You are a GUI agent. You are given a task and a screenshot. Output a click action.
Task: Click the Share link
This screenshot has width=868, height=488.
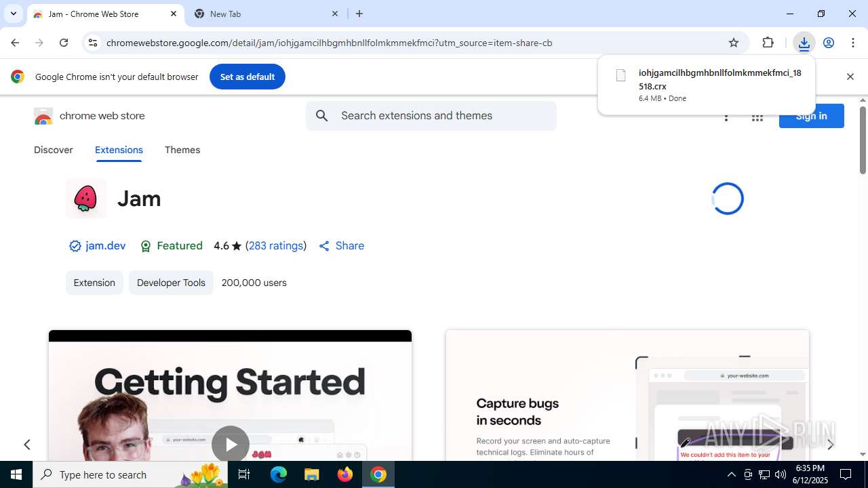[342, 246]
